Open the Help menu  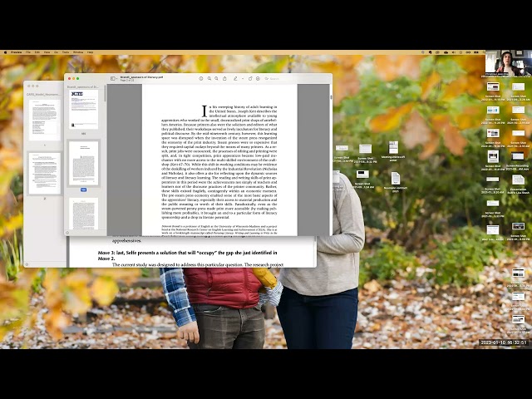click(90, 52)
